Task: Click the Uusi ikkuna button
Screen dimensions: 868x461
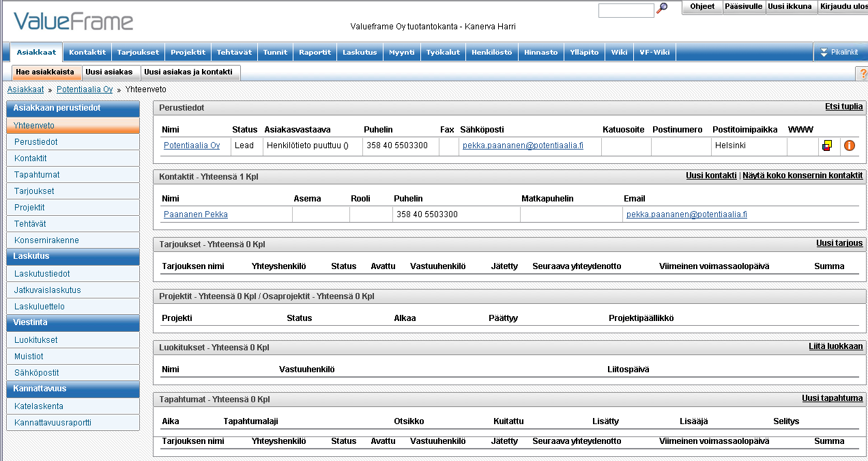Action: point(790,7)
